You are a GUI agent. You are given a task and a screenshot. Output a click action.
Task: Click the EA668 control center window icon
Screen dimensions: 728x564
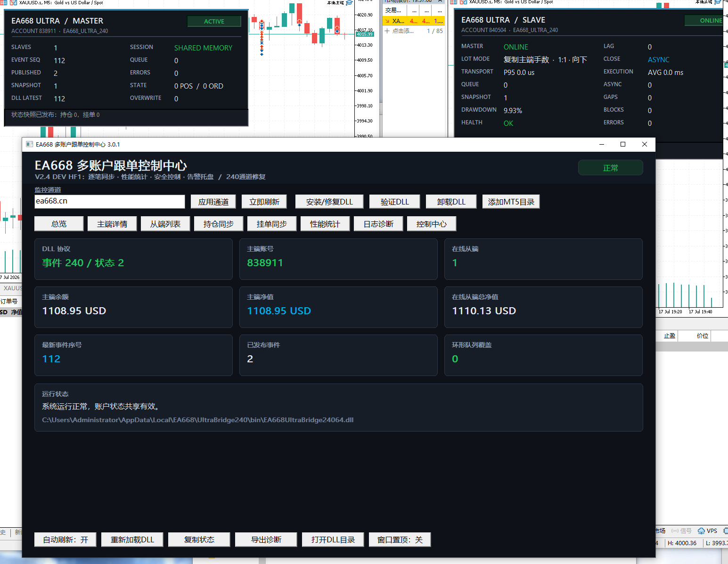[29, 144]
